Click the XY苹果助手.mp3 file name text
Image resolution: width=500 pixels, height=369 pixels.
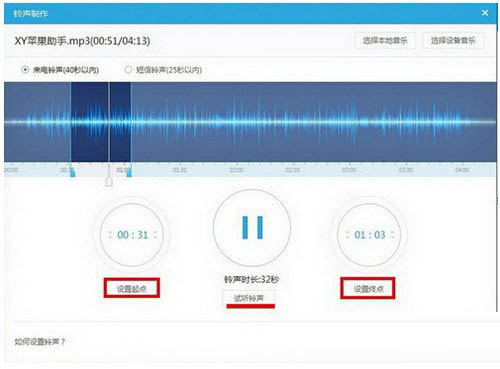(x=82, y=41)
